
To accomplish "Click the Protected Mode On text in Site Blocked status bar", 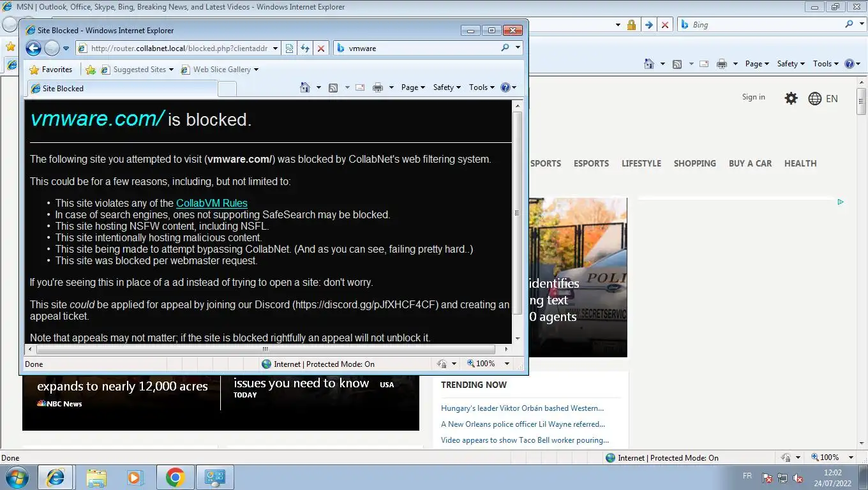I will [340, 364].
